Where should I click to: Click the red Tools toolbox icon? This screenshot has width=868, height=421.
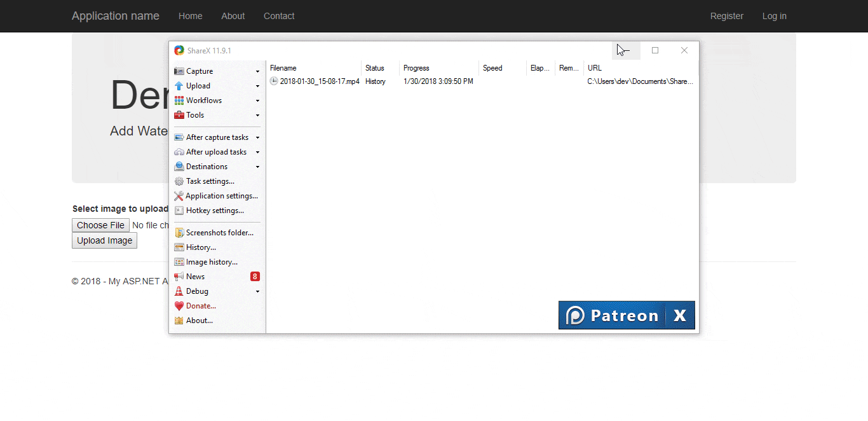[x=179, y=115]
